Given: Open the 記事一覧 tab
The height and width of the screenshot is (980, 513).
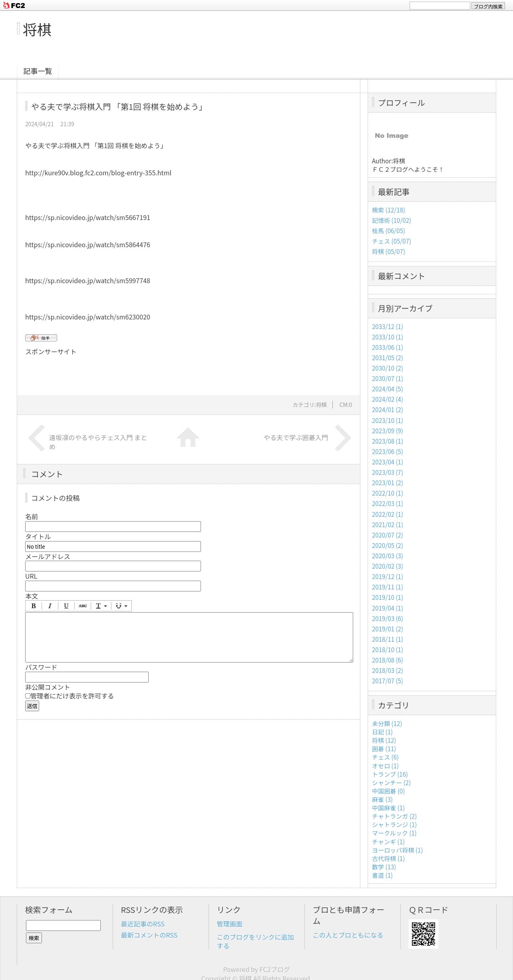Looking at the screenshot, I should click(38, 71).
